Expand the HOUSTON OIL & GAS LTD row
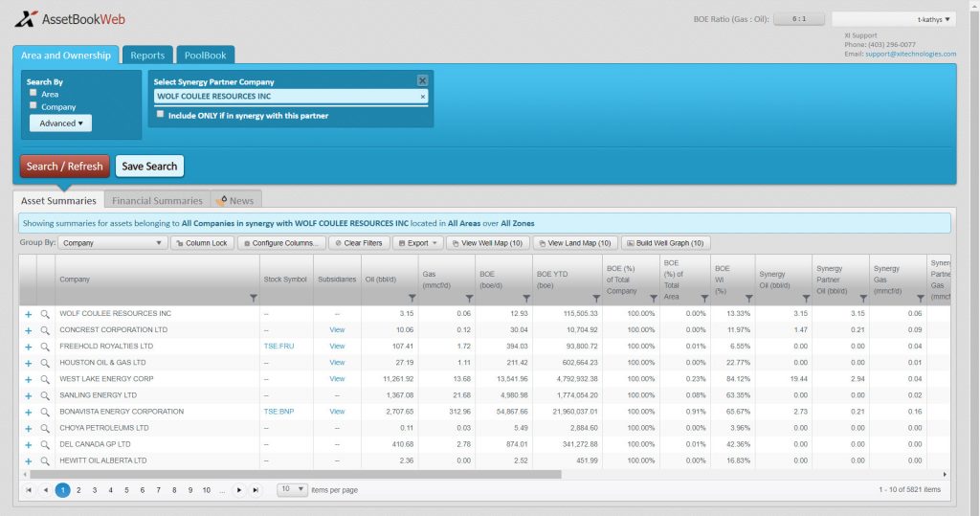 (28, 363)
